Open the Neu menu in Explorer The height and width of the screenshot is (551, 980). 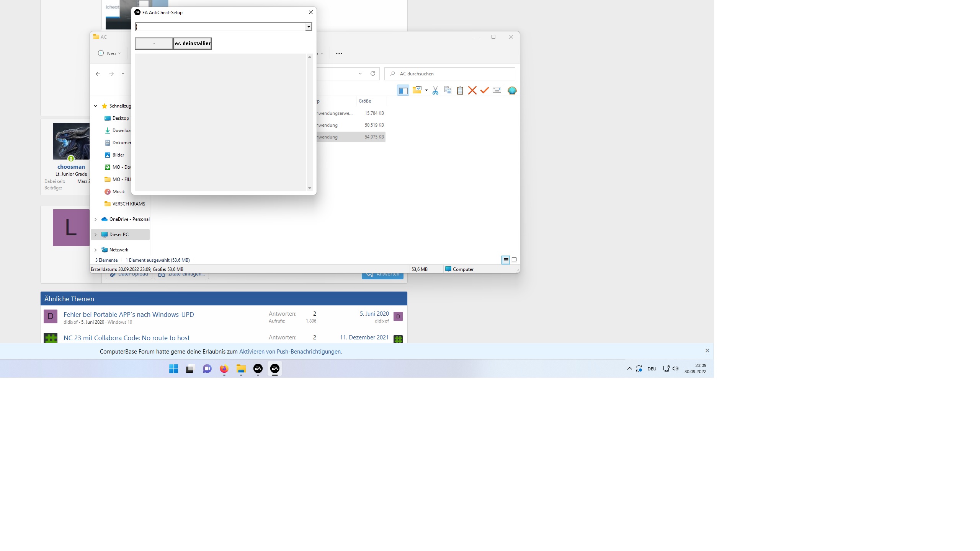[109, 53]
